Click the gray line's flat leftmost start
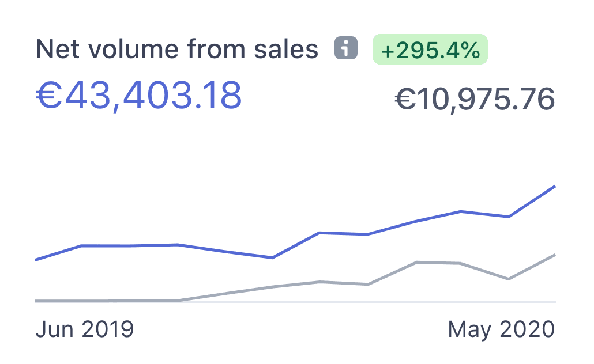The width and height of the screenshot is (594, 364). (40, 301)
